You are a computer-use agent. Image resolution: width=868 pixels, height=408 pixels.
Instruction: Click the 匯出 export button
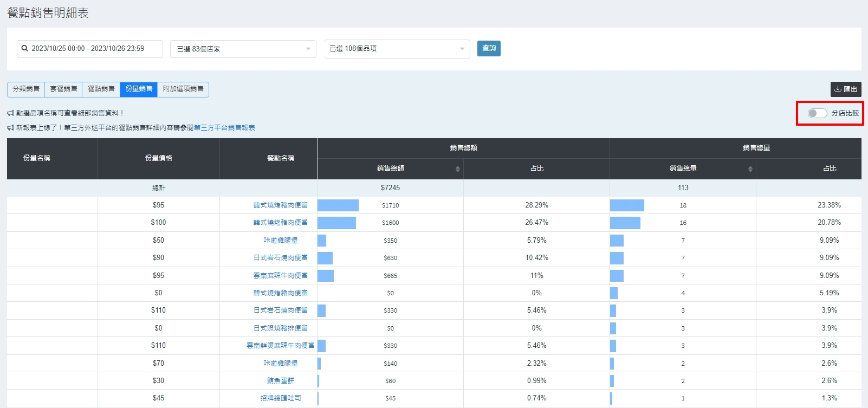tap(845, 89)
